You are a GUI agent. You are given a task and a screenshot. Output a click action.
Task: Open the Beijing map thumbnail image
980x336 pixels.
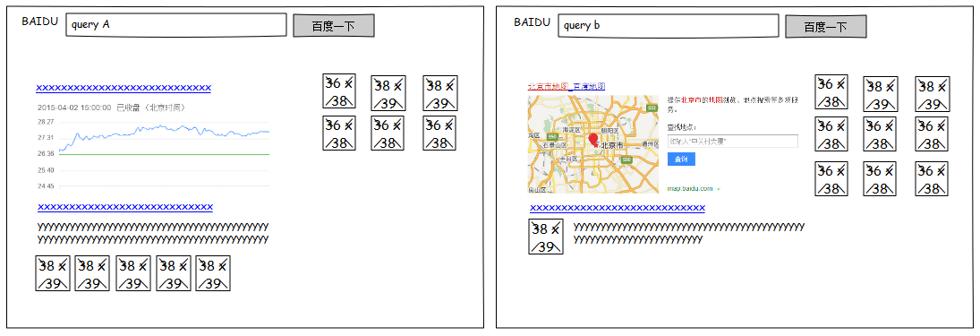(x=593, y=144)
